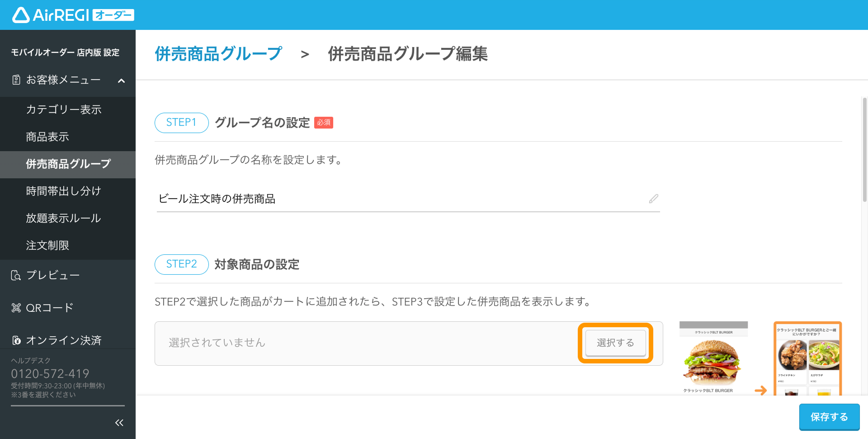Screen dimensions: 868x439
Task: Click the 保存する button
Action: coord(829,417)
